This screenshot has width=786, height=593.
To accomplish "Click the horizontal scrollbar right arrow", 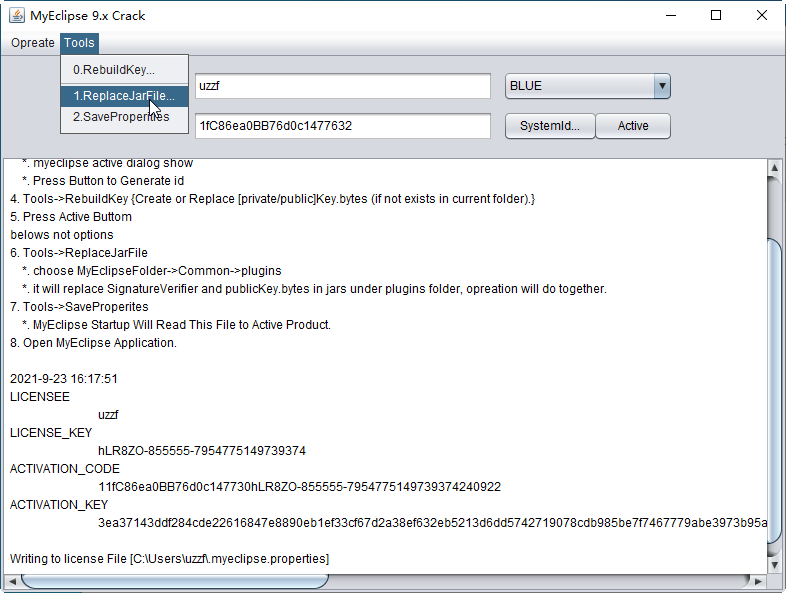I will point(758,581).
